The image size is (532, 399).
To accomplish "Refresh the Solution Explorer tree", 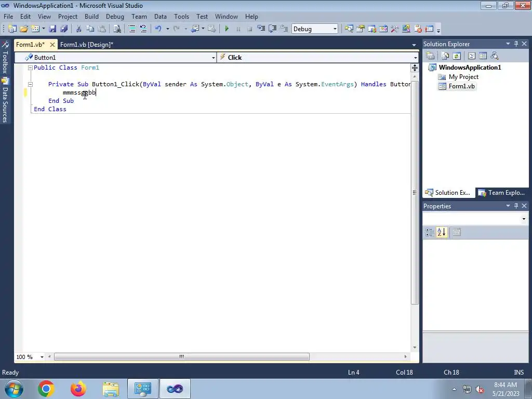I will tap(457, 56).
